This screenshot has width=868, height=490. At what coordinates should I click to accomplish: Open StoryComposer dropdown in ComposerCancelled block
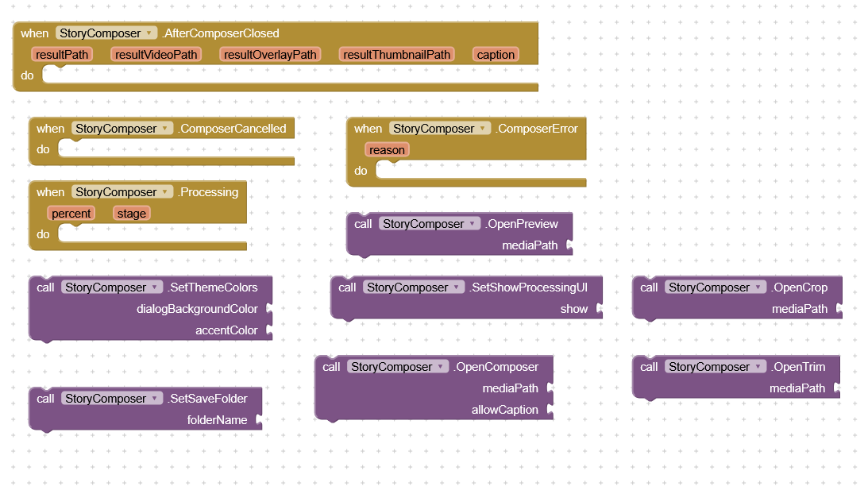[122, 129]
